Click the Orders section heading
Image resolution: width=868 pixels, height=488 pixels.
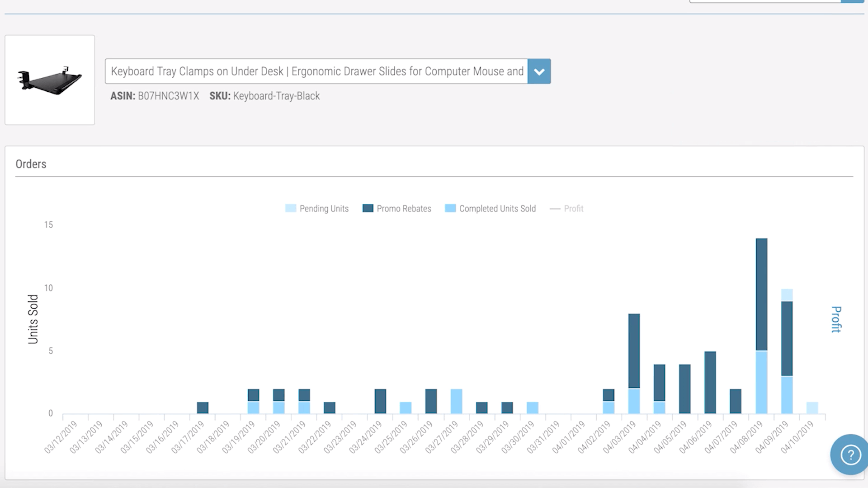click(31, 164)
